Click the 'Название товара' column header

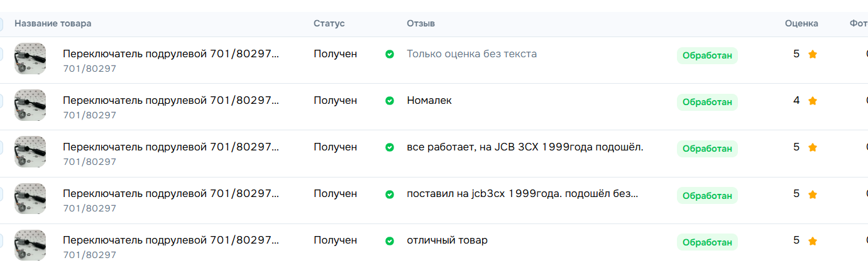53,23
